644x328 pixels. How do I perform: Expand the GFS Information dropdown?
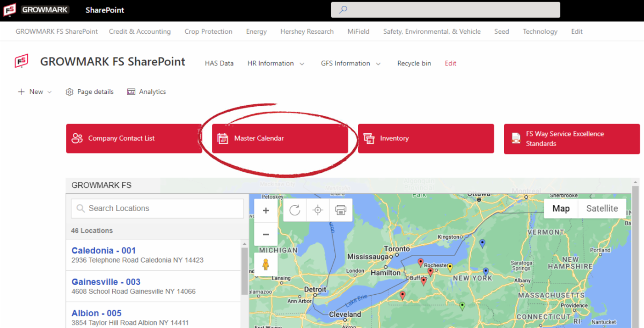click(x=351, y=63)
